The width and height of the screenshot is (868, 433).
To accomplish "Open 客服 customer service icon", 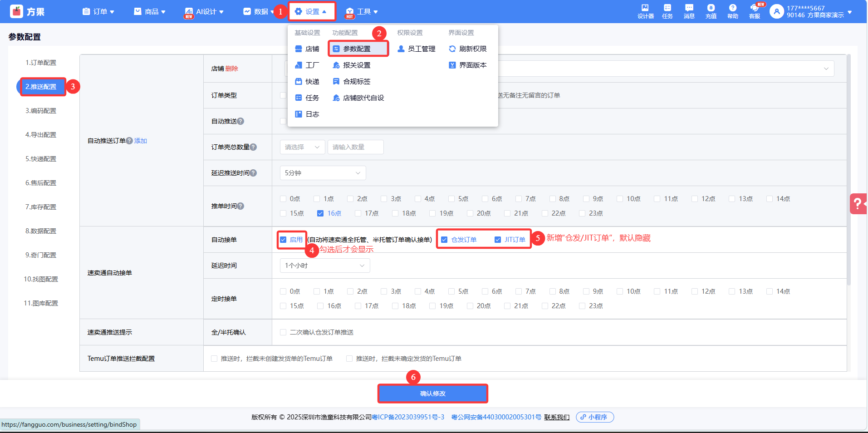I will pyautogui.click(x=754, y=11).
